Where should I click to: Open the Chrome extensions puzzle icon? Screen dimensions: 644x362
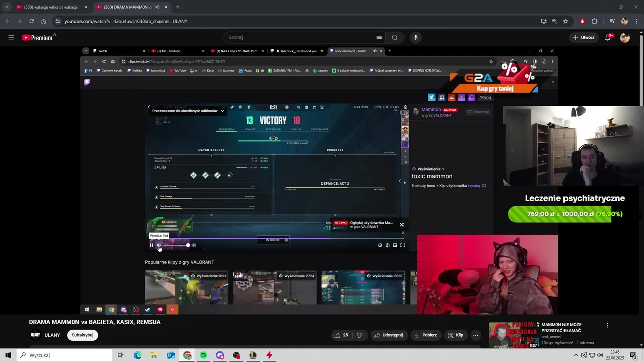click(x=595, y=21)
